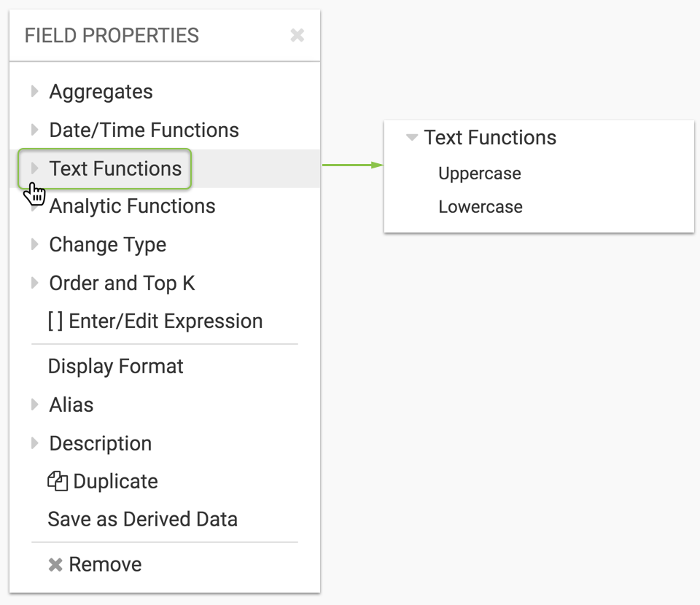
Task: Click the Alias label
Action: tap(71, 405)
